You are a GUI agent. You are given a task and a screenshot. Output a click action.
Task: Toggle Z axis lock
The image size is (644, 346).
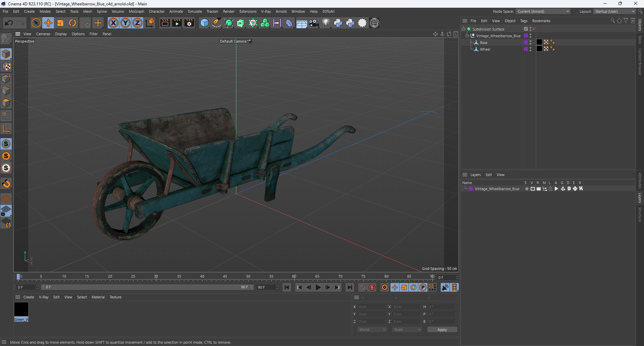138,23
